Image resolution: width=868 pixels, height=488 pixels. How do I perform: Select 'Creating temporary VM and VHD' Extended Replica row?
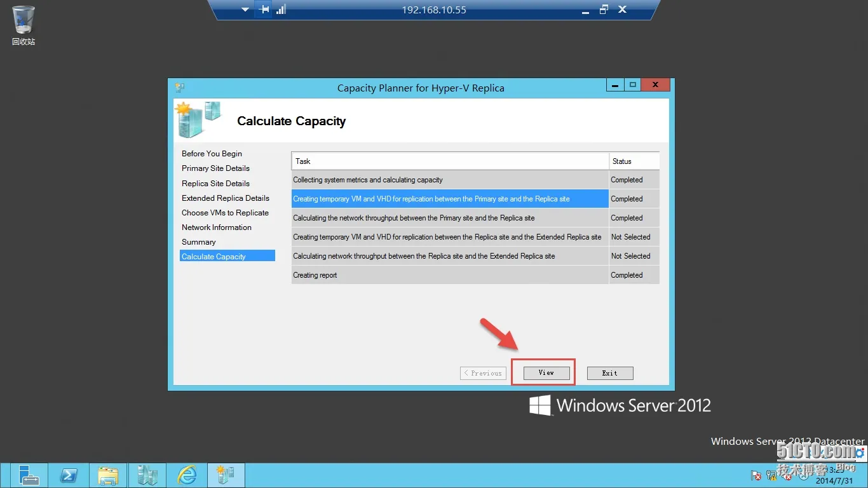[x=475, y=237]
